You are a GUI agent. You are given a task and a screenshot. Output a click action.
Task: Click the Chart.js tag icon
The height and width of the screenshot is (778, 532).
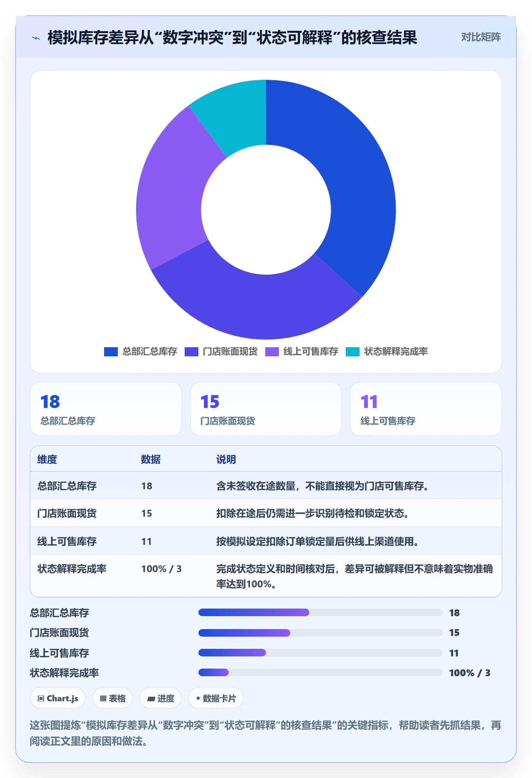(41, 698)
